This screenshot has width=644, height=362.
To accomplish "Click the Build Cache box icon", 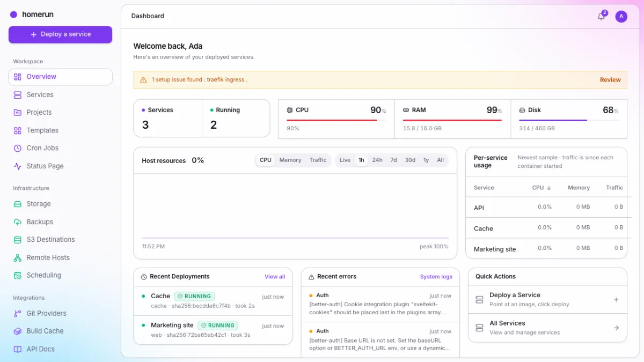I will click(x=18, y=331).
